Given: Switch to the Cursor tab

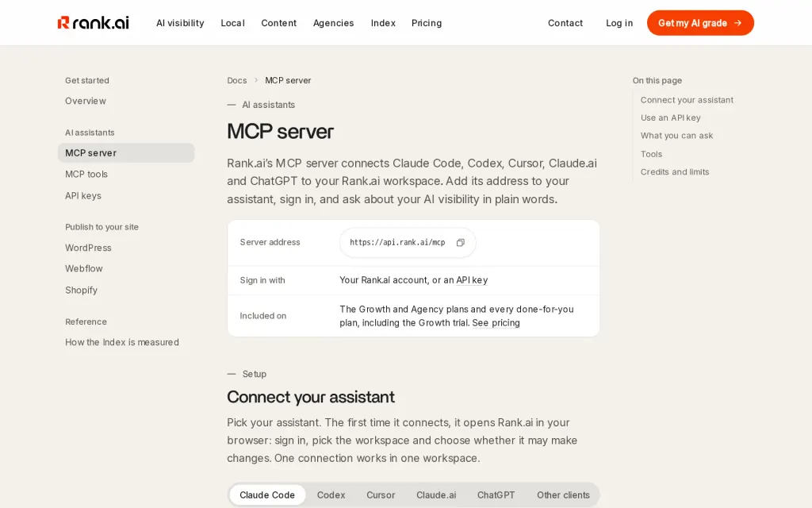Looking at the screenshot, I should tap(381, 495).
